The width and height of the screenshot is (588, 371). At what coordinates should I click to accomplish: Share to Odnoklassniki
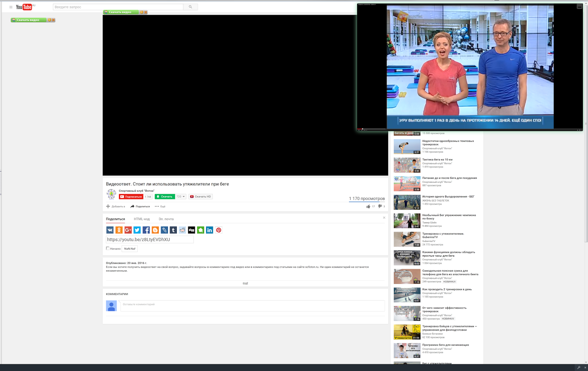119,230
